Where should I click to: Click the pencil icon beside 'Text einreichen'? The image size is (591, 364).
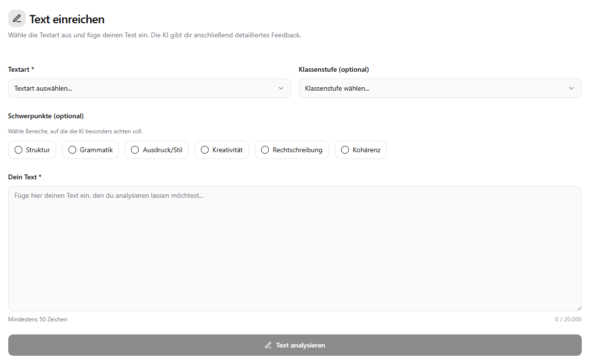[x=17, y=18]
